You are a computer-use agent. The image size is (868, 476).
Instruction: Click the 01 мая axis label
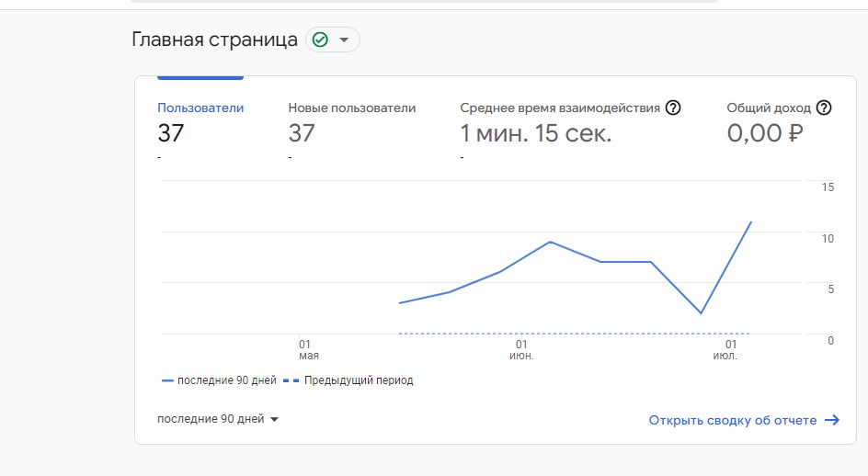pos(308,350)
